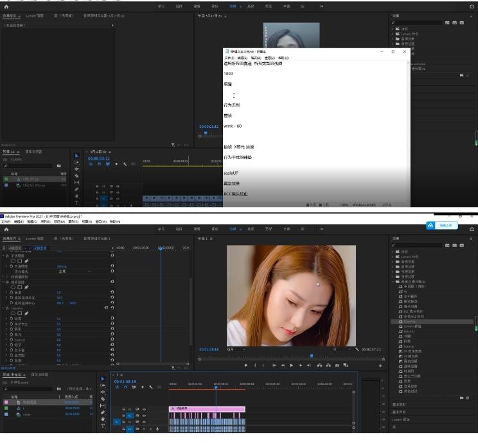Open playback resolution dropdown in lower Program monitor

(341, 349)
